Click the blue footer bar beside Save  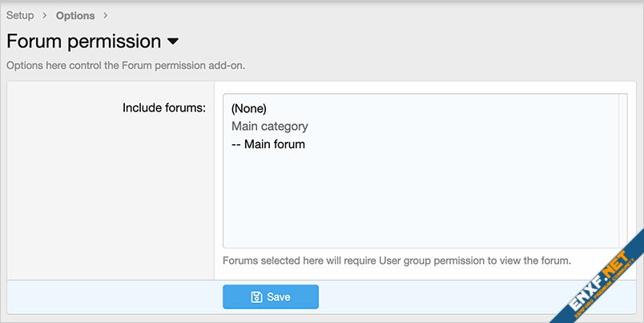[x=465, y=297]
